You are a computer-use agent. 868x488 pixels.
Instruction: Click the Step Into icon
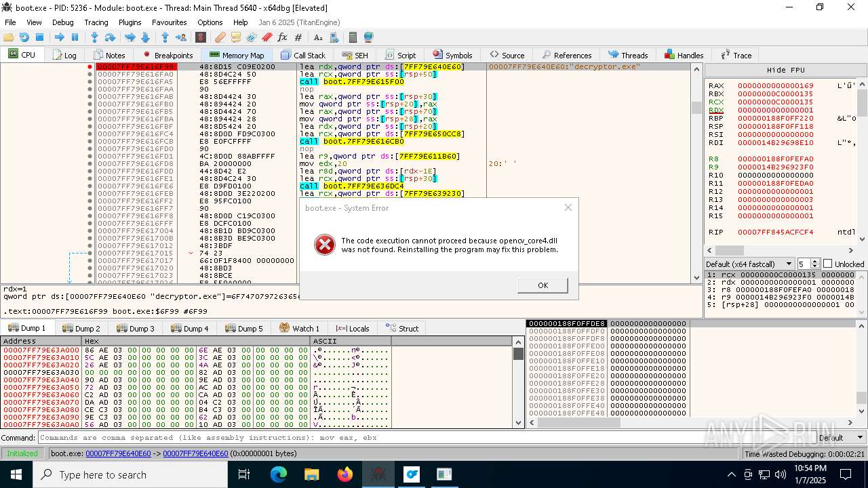coord(95,37)
